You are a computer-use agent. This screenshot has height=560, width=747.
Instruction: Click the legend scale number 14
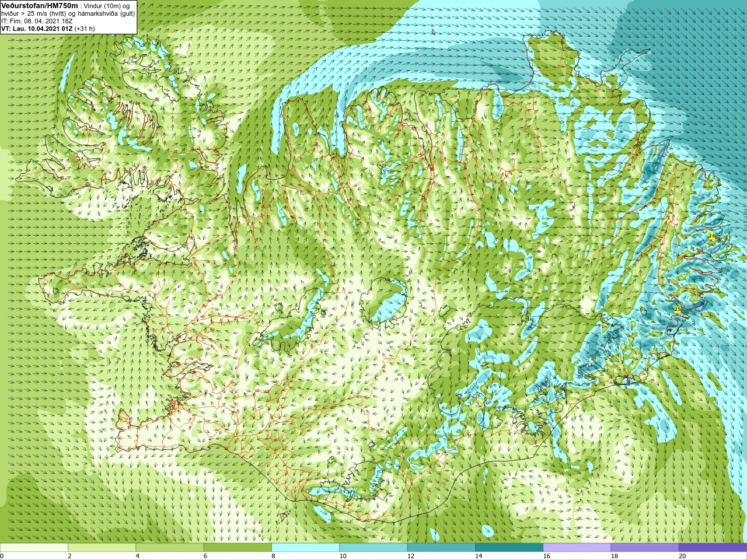[479, 556]
